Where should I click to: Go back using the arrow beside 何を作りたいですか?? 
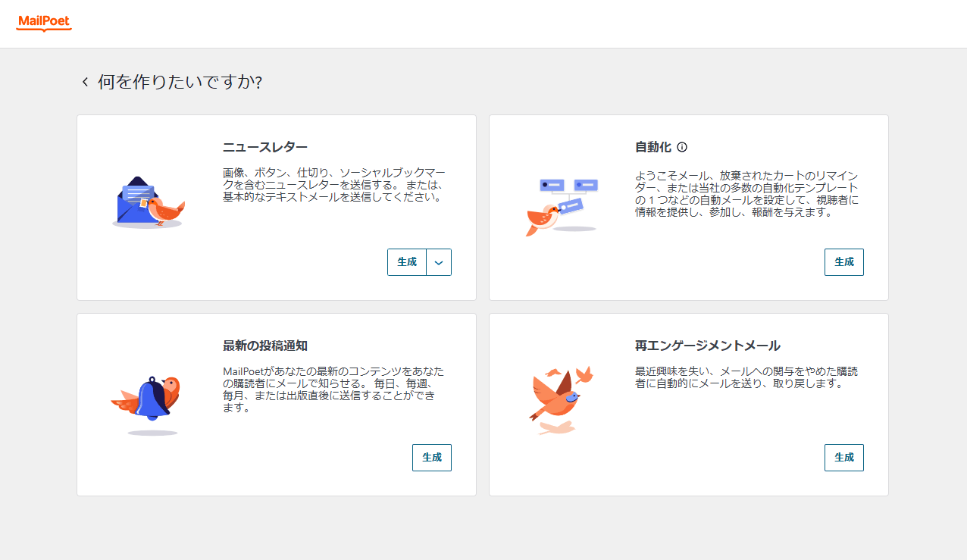85,82
